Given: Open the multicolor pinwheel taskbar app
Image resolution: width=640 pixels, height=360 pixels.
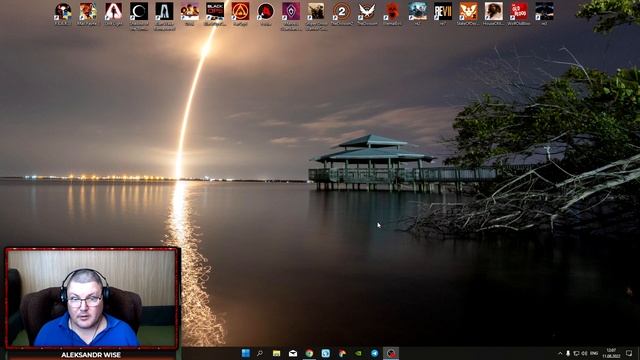Looking at the screenshot, I should click(342, 353).
